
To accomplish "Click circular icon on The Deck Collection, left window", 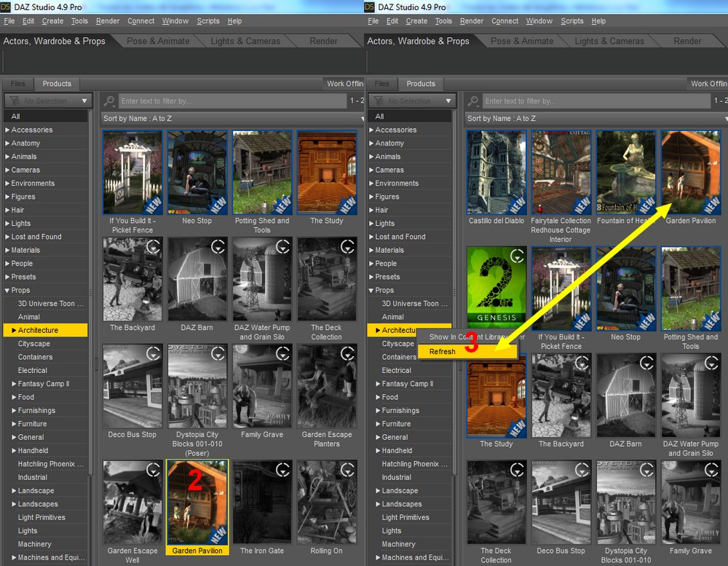I will (347, 247).
